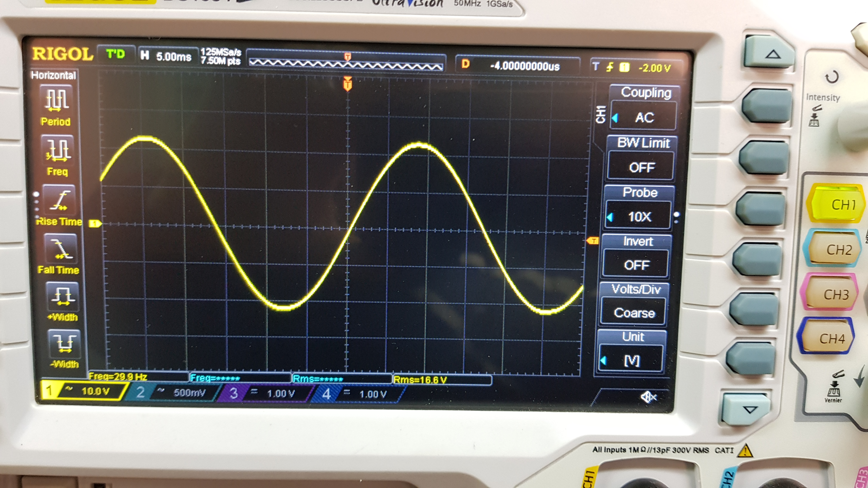Push the softkey beside Probe
Image resolution: width=868 pixels, height=488 pixels.
point(761,208)
